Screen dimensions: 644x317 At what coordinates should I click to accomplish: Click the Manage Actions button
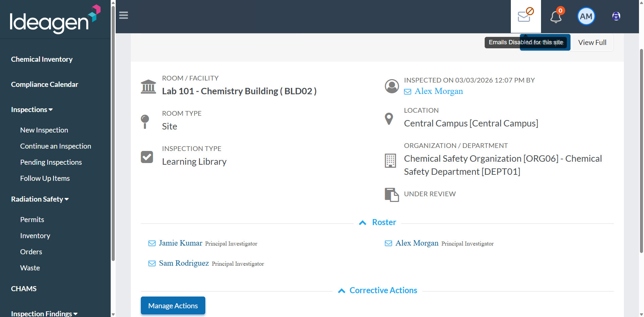point(173,306)
